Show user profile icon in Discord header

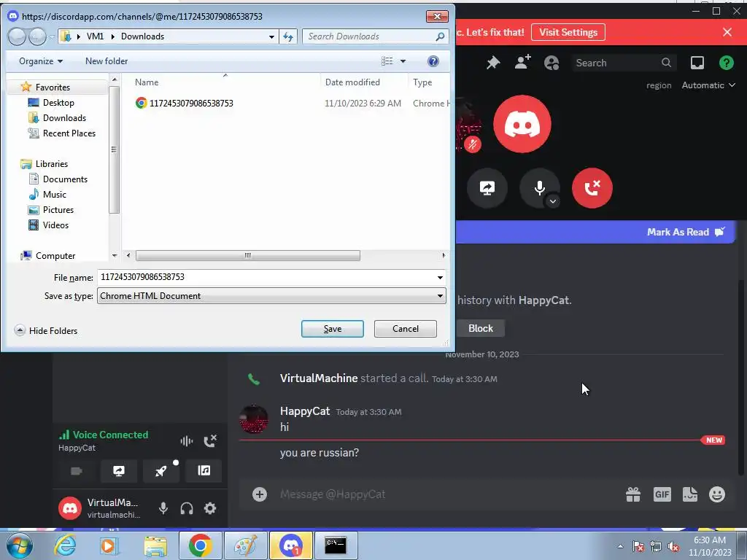point(551,63)
